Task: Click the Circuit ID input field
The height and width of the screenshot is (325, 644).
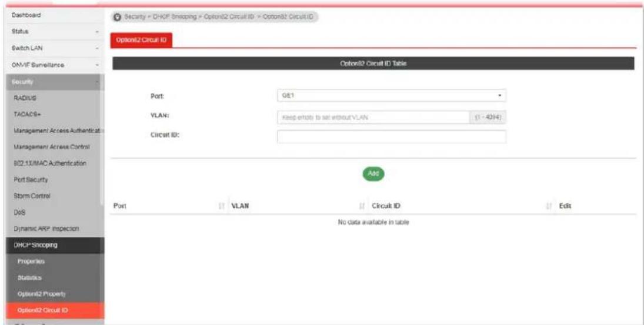Action: pos(392,137)
